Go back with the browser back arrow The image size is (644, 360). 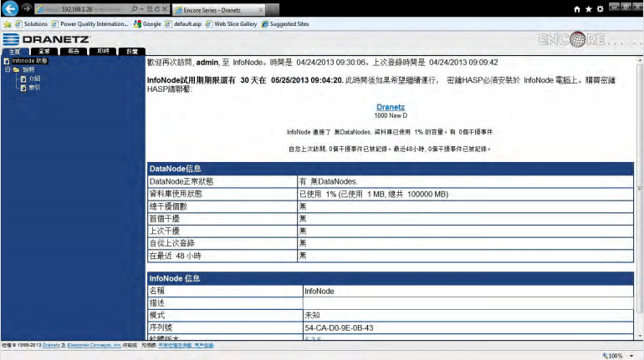point(10,8)
